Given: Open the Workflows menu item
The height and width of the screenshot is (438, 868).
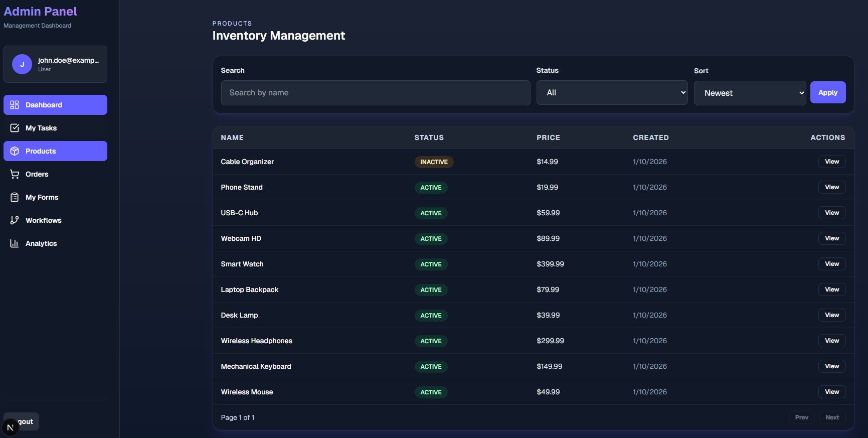Looking at the screenshot, I should [44, 220].
